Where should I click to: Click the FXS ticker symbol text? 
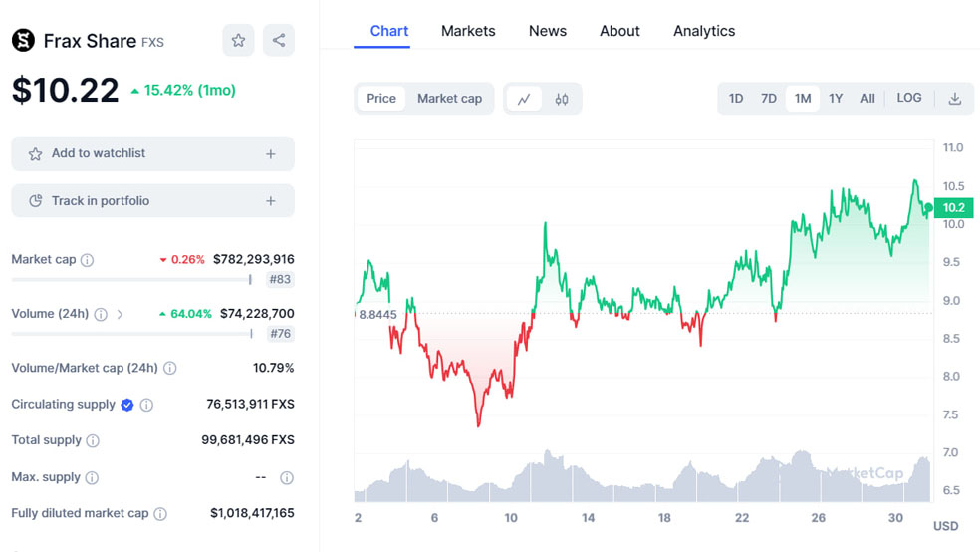tap(152, 43)
